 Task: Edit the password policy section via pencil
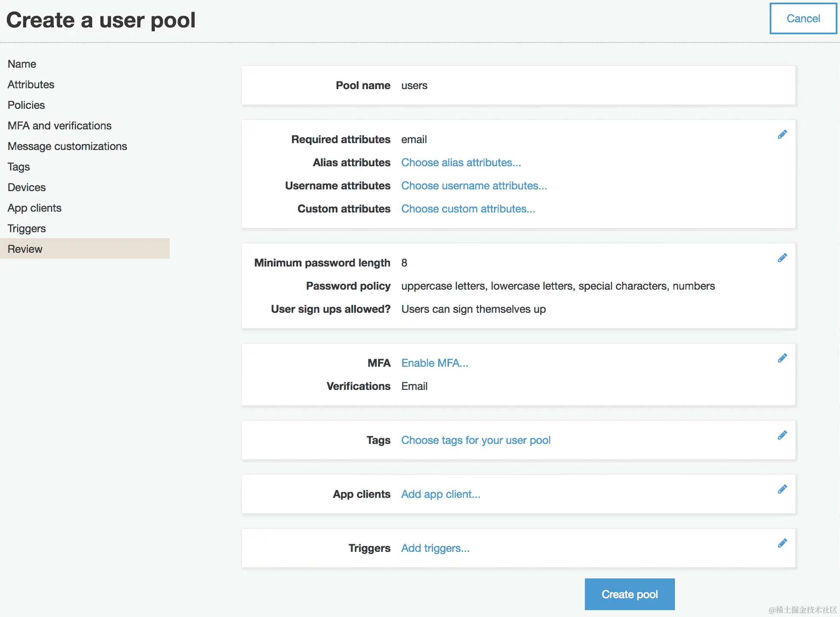782,258
